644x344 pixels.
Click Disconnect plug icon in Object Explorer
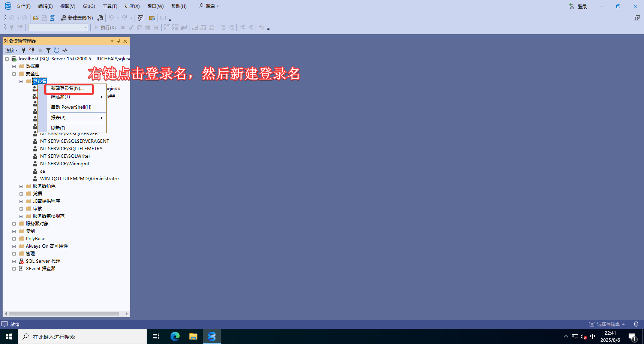(32, 50)
